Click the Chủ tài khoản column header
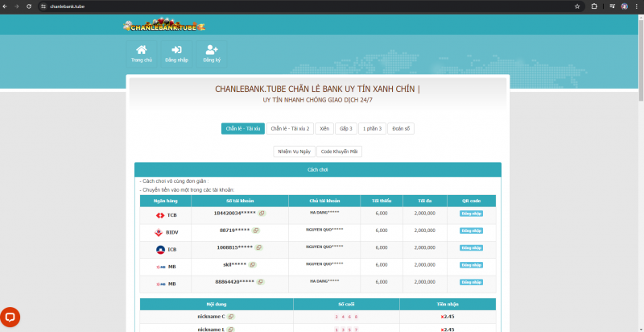Viewport: 644px width, 332px height. point(324,201)
